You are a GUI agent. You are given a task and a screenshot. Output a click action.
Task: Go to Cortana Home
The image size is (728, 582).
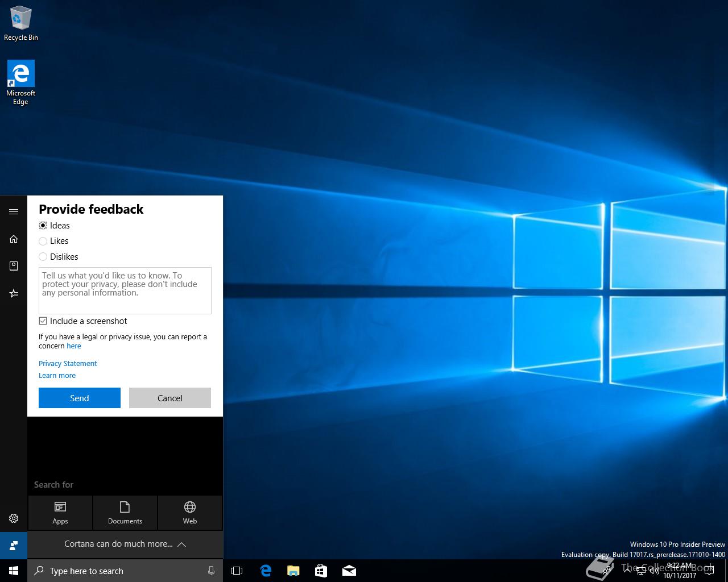coord(14,239)
